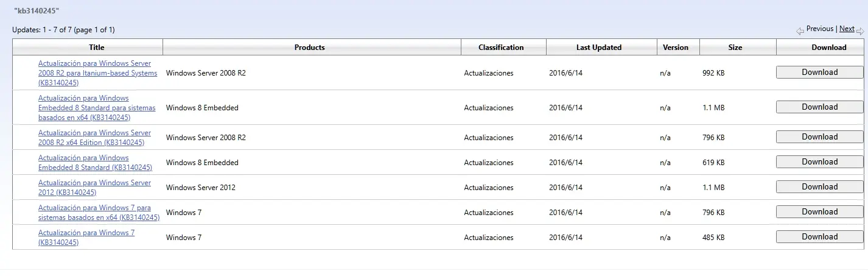Sort by Last Updated column header
The height and width of the screenshot is (276, 868).
click(599, 48)
